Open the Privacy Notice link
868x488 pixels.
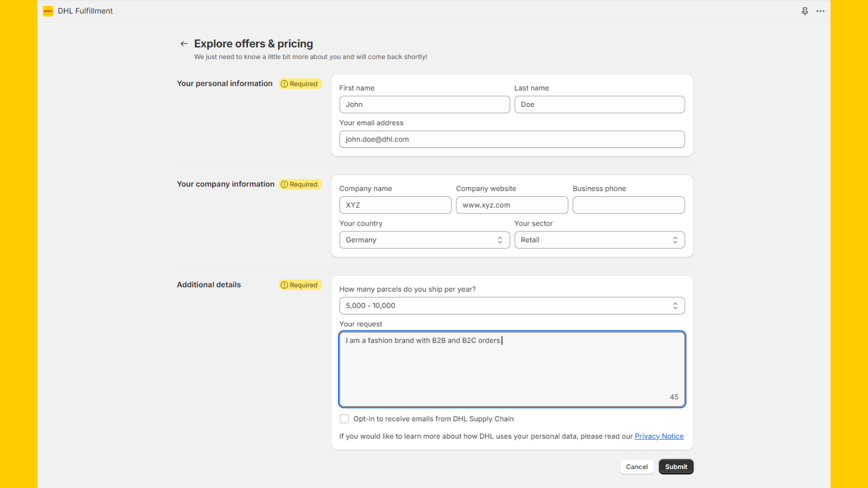[659, 435]
